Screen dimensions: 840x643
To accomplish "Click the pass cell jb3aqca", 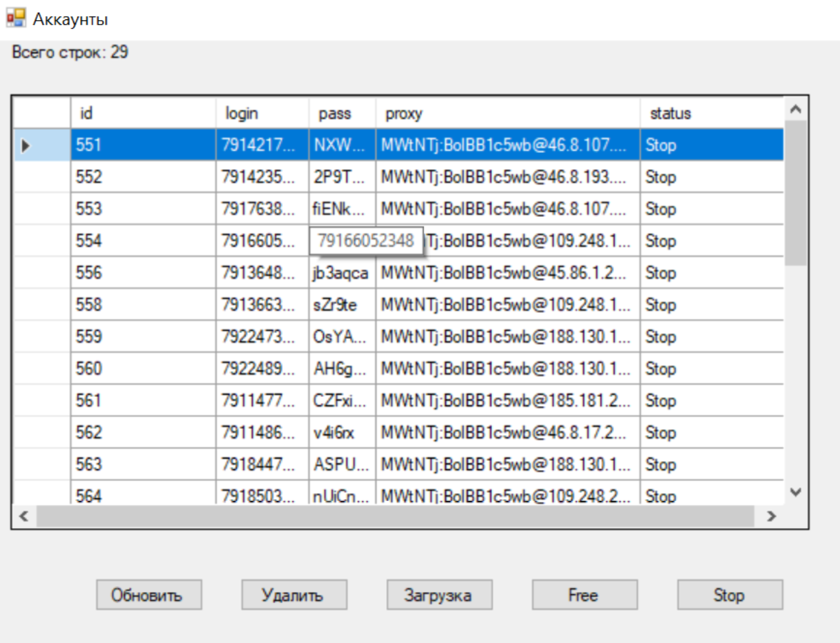I will [342, 273].
